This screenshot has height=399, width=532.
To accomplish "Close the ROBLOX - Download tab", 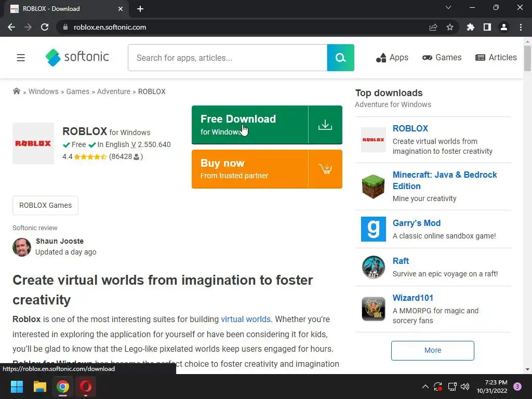I will coord(121,9).
